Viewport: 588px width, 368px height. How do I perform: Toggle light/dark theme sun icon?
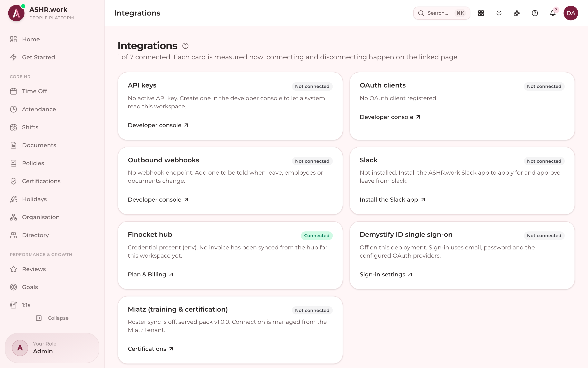point(499,13)
